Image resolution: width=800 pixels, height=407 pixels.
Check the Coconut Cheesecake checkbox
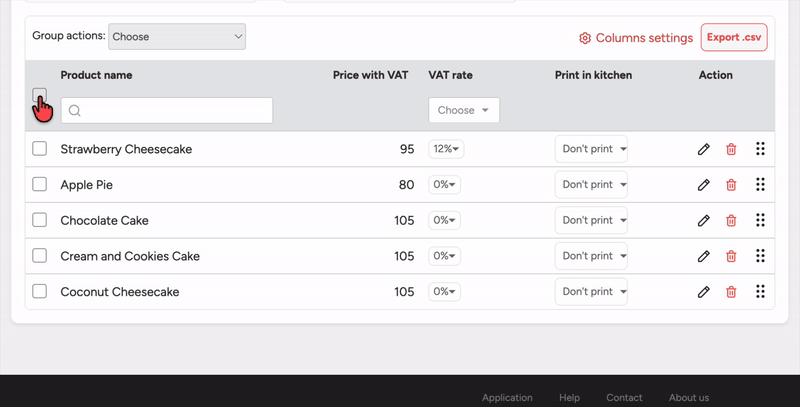pyautogui.click(x=40, y=292)
